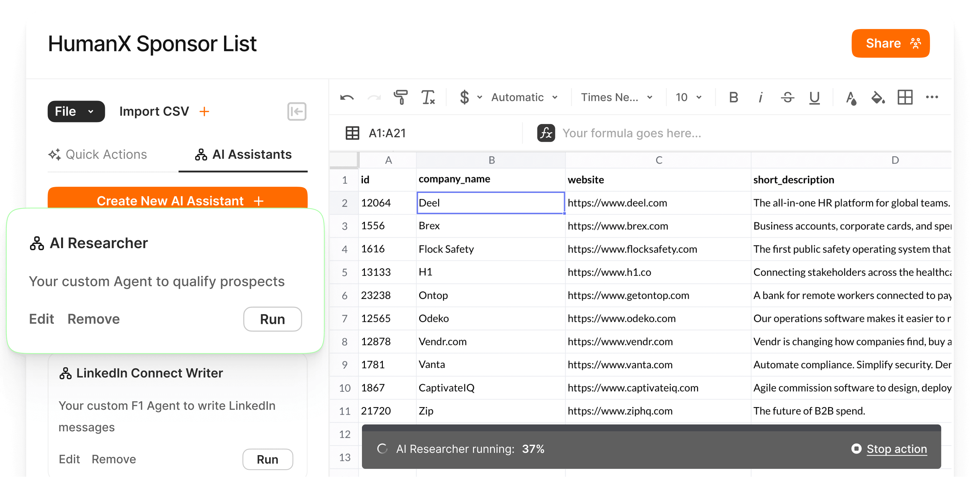Viewport: 980px width, 477px height.
Task: Select the AI Assistants tab
Action: 243,155
